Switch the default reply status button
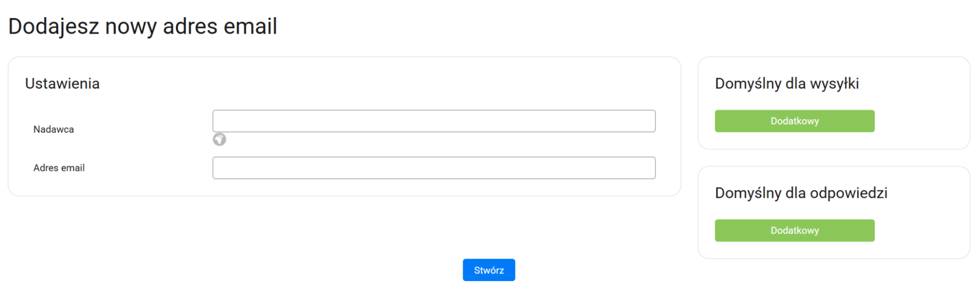 794,231
